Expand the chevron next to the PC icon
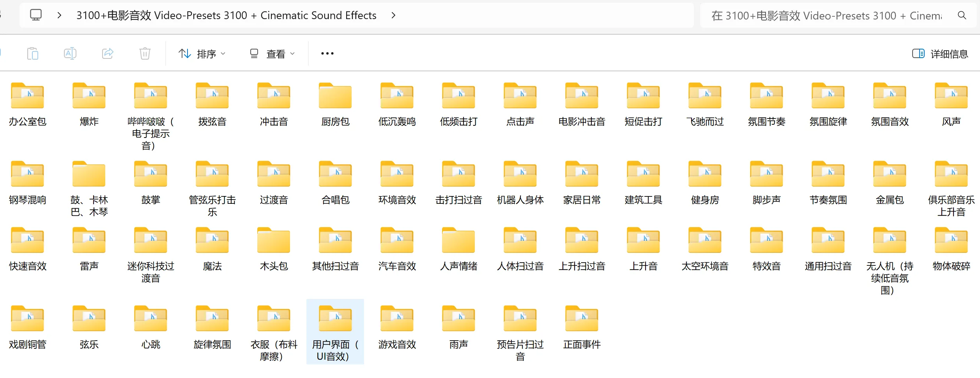Viewport: 980px width, 378px height. tap(59, 15)
